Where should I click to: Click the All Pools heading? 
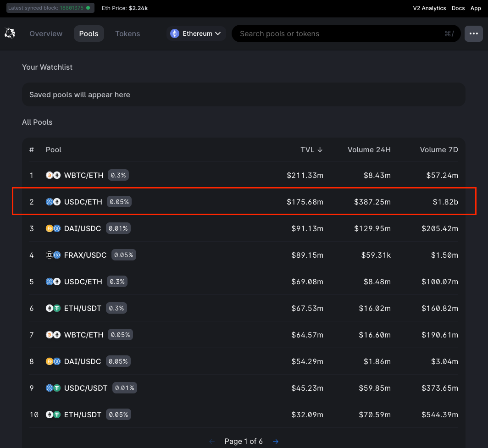(37, 122)
